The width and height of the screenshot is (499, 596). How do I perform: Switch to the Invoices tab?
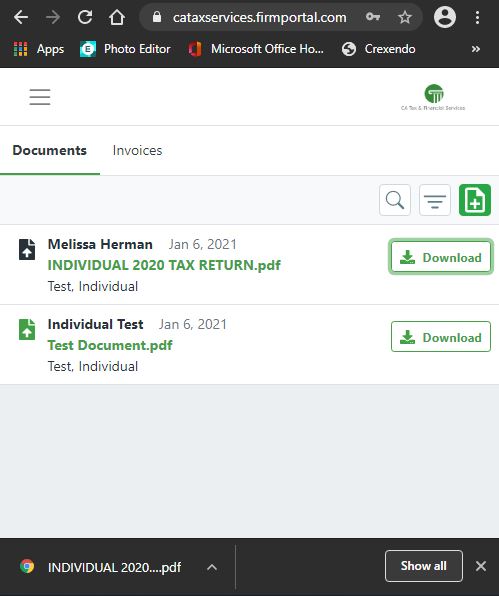click(137, 151)
